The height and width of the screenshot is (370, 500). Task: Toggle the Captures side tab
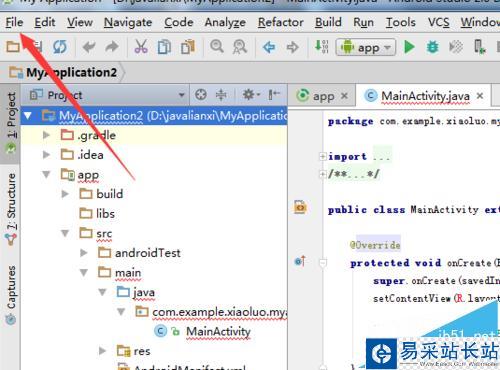(11, 295)
